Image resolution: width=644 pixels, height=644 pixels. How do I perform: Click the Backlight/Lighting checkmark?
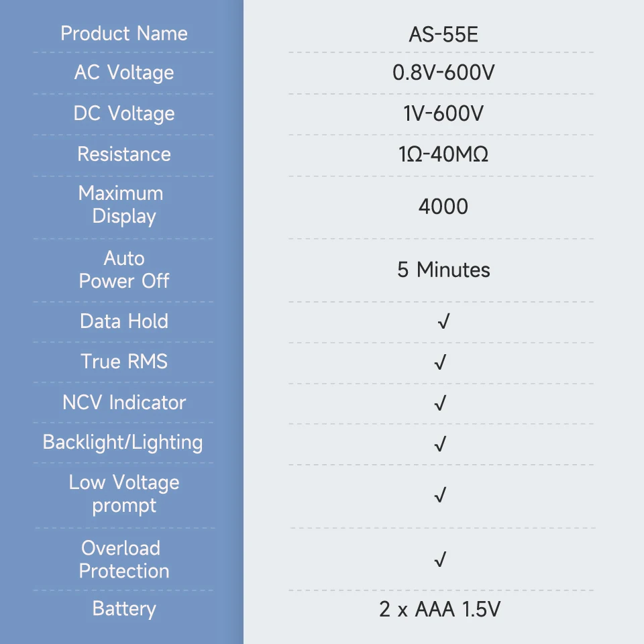[440, 444]
